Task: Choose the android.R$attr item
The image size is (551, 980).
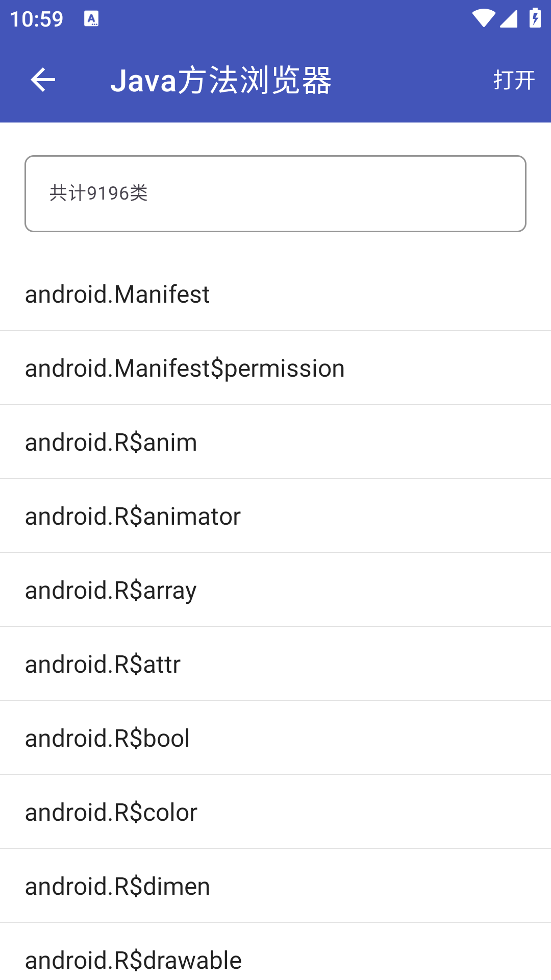Action: coord(275,664)
